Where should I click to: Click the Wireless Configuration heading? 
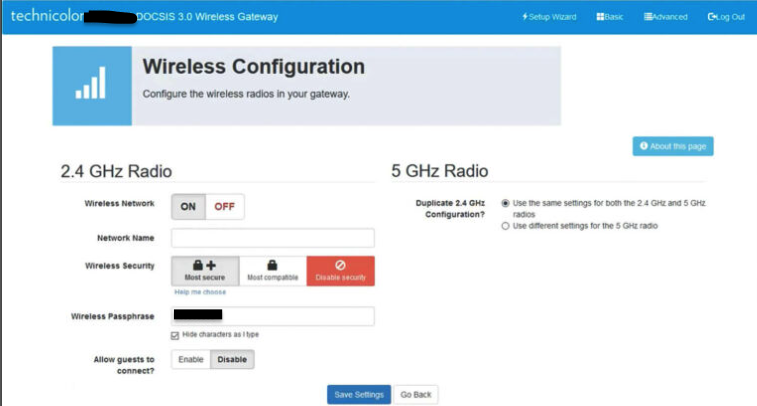[x=253, y=67]
